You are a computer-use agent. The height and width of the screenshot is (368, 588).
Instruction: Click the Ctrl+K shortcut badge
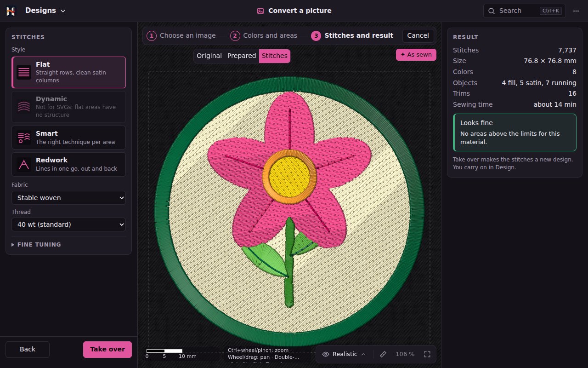[x=551, y=11]
